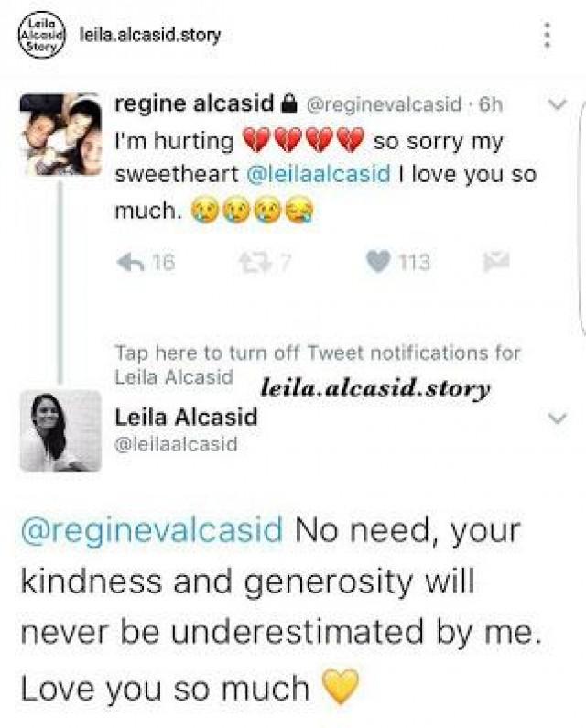The width and height of the screenshot is (586, 728).
Task: Tap here to turn off Tweet notifications
Action: tap(317, 353)
